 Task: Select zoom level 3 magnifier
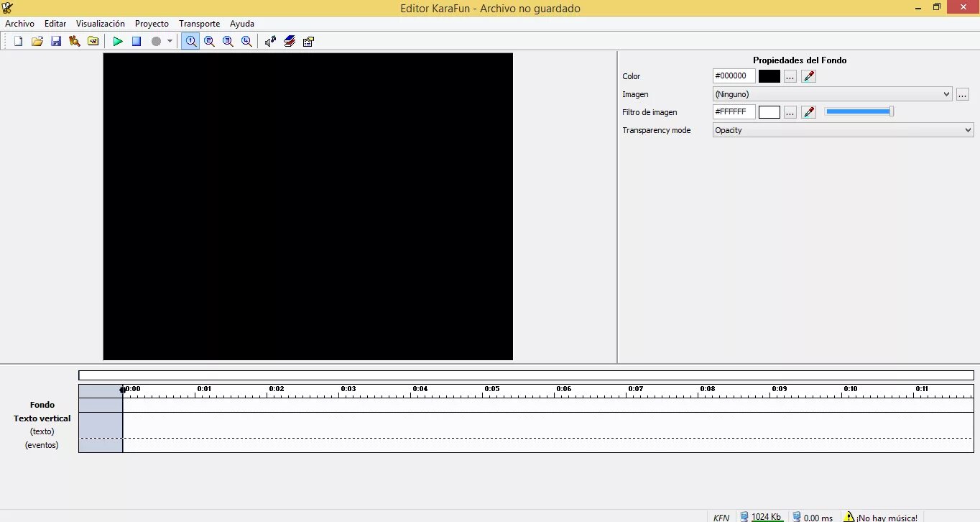[228, 42]
